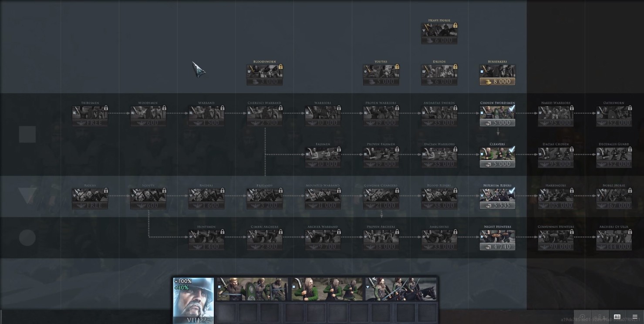Open the Gungnir Chargers unit card
The image size is (644, 324).
point(381,199)
